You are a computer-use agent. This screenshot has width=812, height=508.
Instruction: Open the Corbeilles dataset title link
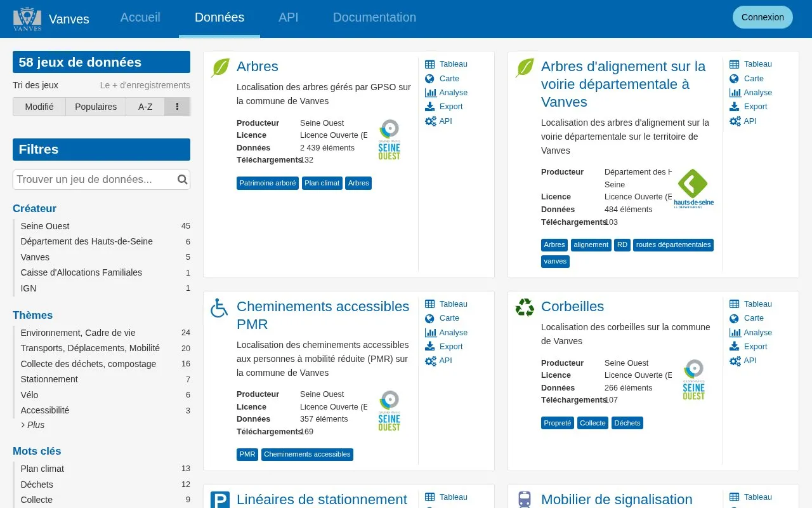(x=572, y=307)
